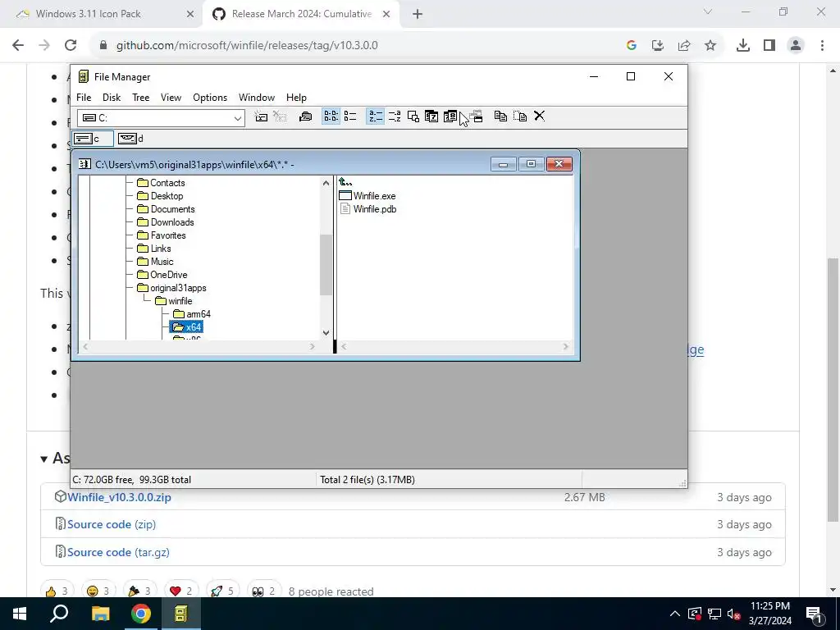Open the Source code (tar.gz) link
This screenshot has height=630, width=840.
118,552
